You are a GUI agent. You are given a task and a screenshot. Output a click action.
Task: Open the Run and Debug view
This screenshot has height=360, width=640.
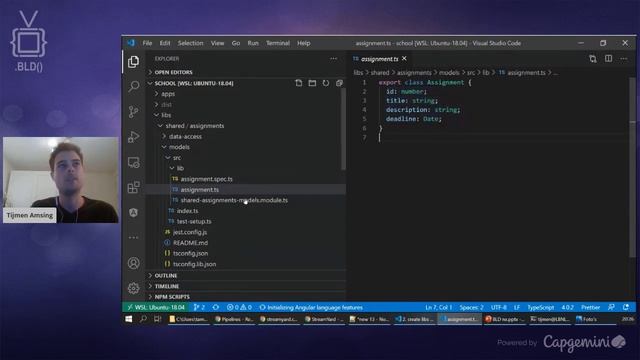pyautogui.click(x=133, y=137)
